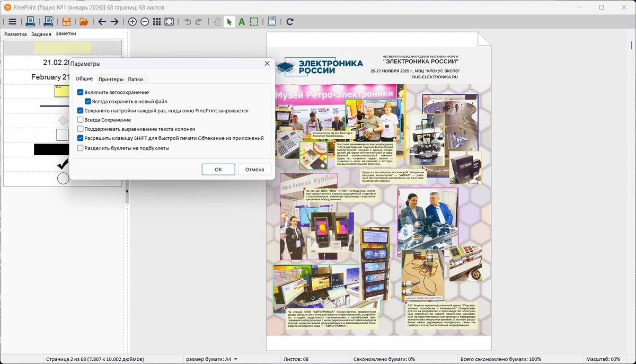Viewport: 636px width, 364px height.
Task: Click the print toolbar icon
Action: 30,22
